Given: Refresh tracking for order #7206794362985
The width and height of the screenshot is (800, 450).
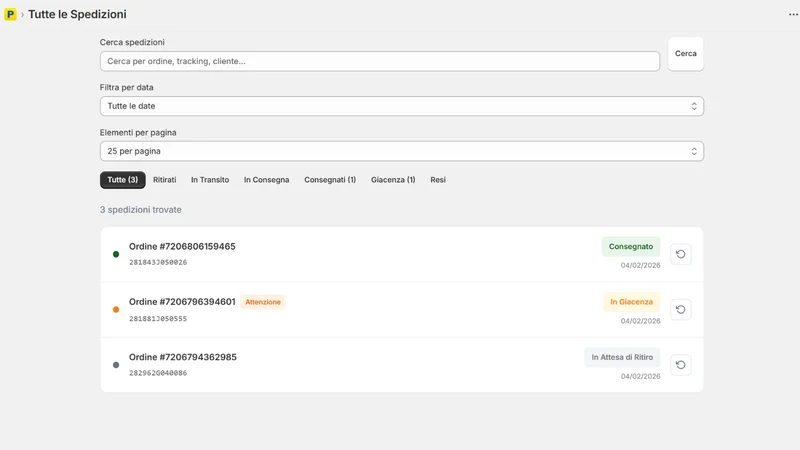Looking at the screenshot, I should 681,365.
